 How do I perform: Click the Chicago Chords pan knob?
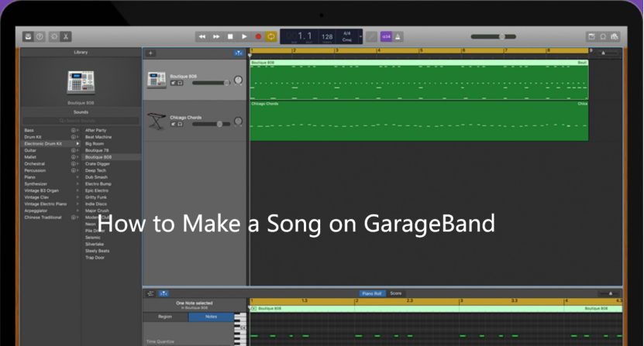point(238,121)
